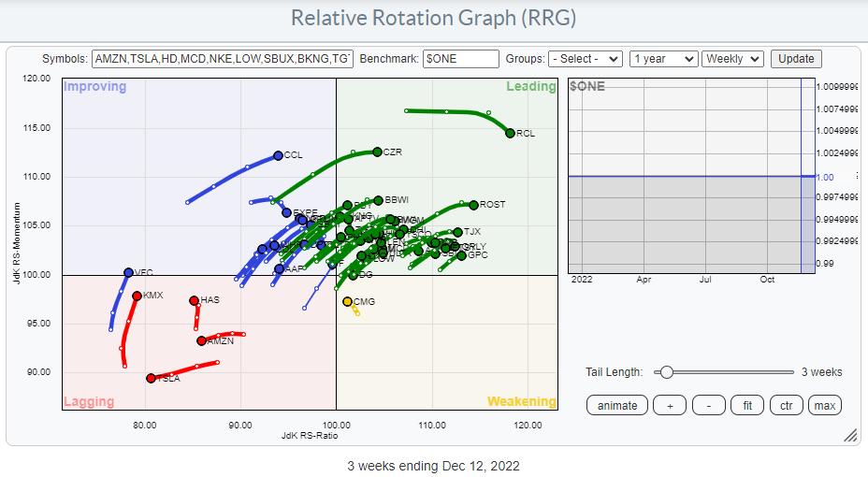This screenshot has height=477, width=868.
Task: Click the HAS red data point
Action: tap(194, 300)
